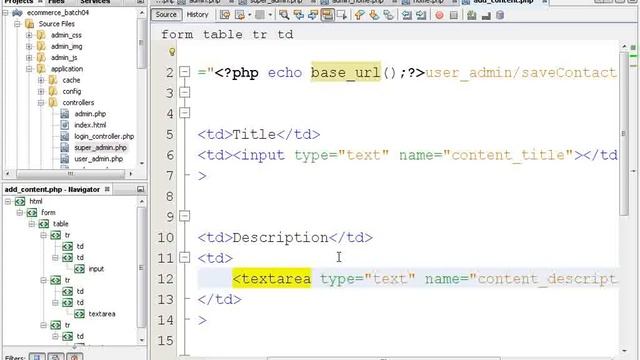This screenshot has width=640, height=360.
Task: Collapse the controllers folder
Action: tap(41, 103)
